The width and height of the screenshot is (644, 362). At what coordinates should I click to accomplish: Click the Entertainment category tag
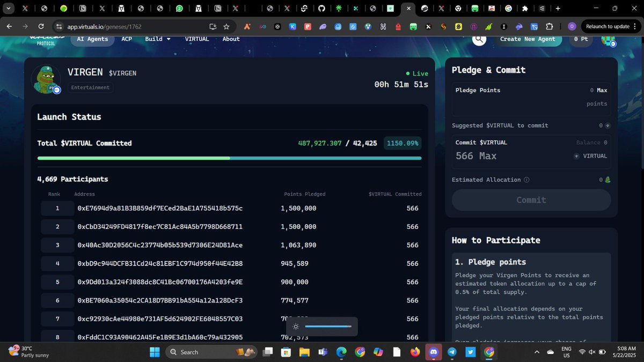tap(90, 87)
